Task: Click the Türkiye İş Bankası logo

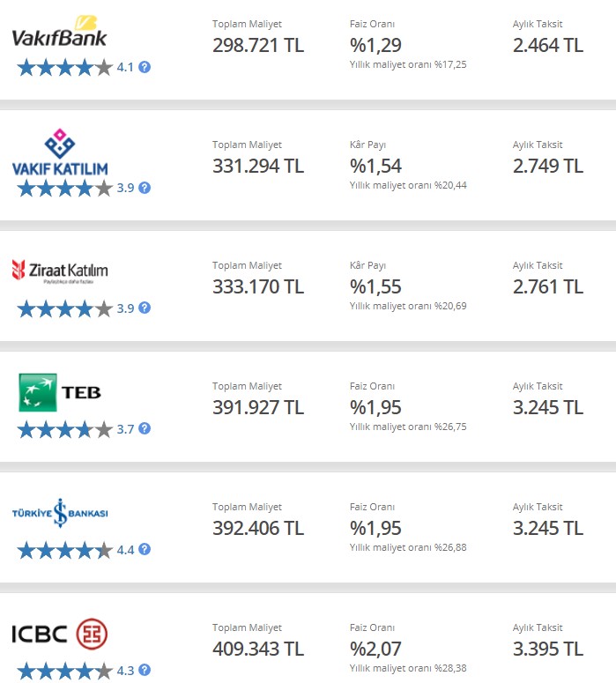Action: tap(60, 513)
